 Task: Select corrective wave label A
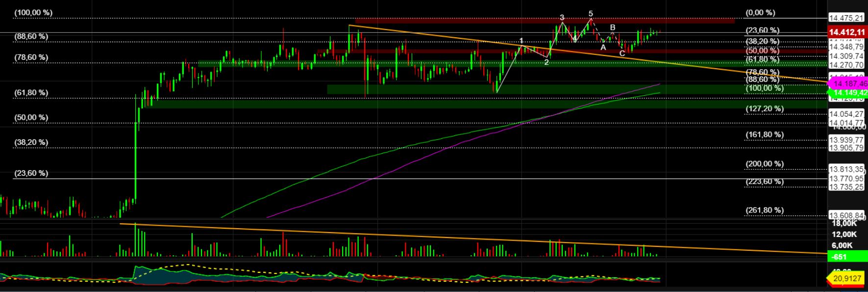pos(603,48)
